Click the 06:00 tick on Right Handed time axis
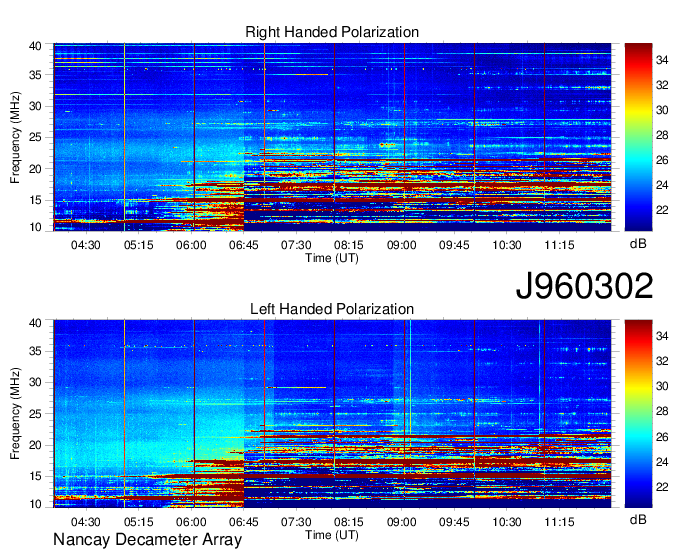The height and width of the screenshot is (552, 680). [191, 245]
